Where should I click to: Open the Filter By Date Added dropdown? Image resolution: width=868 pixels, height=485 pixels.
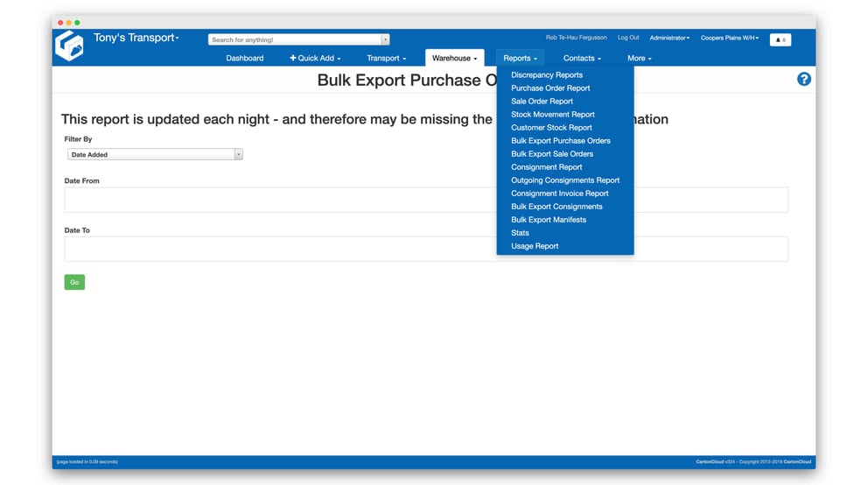tap(155, 154)
